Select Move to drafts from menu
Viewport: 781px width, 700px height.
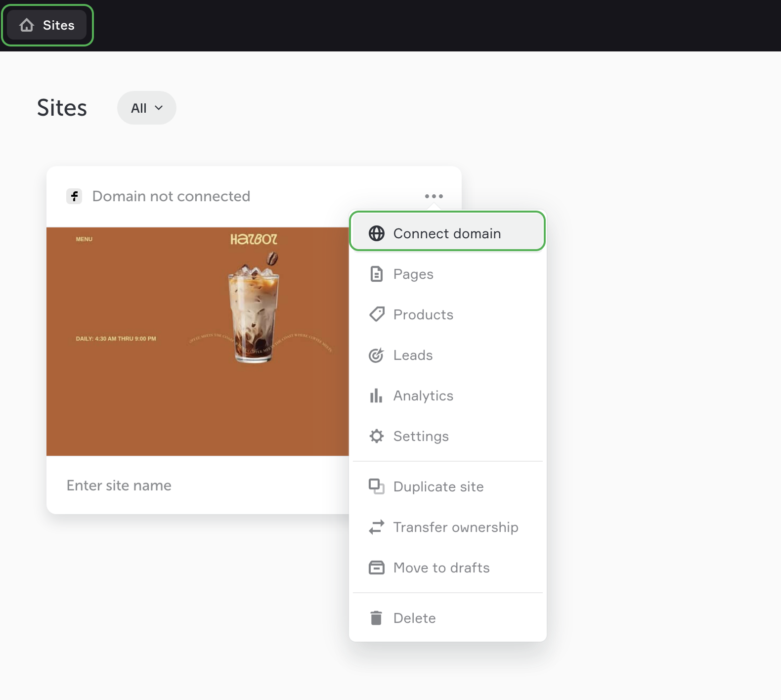tap(441, 568)
